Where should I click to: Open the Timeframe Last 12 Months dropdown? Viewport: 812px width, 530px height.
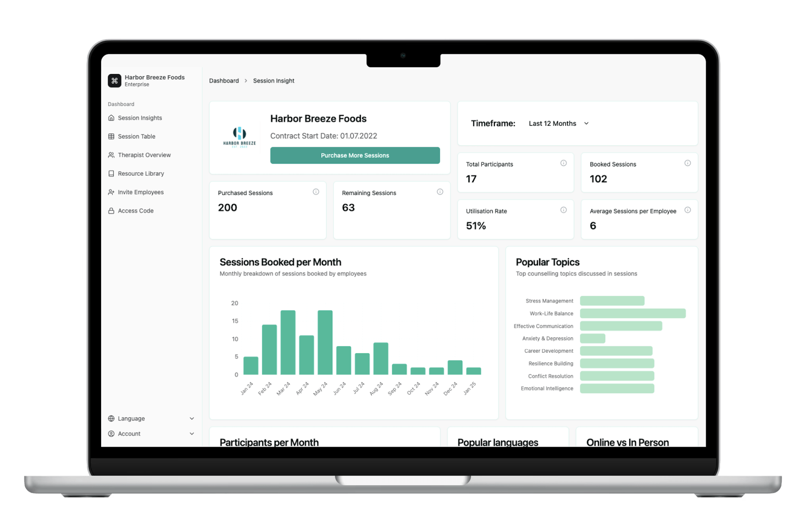point(565,123)
